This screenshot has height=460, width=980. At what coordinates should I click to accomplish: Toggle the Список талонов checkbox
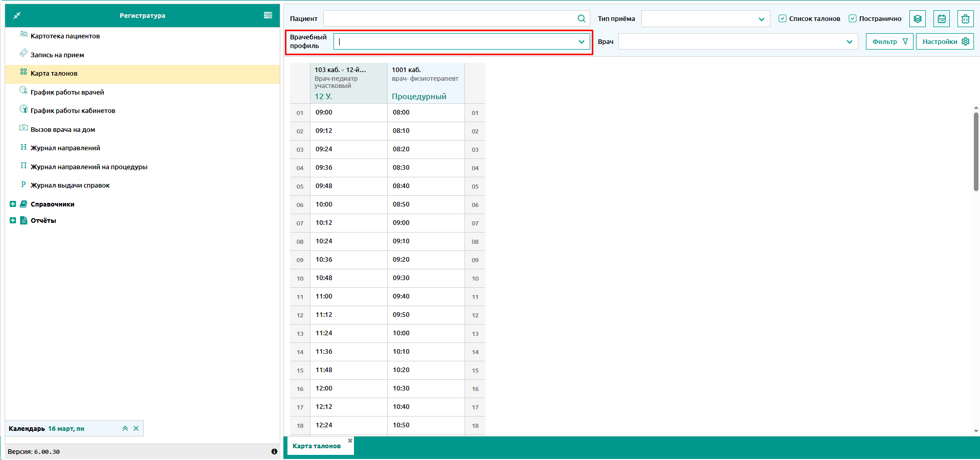tap(783, 18)
